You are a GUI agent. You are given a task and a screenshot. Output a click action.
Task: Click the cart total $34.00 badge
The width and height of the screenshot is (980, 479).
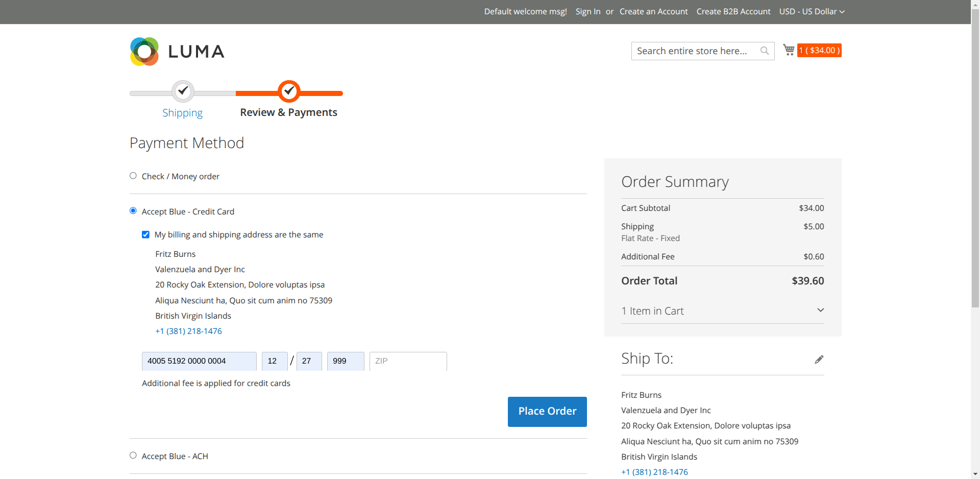pos(819,51)
